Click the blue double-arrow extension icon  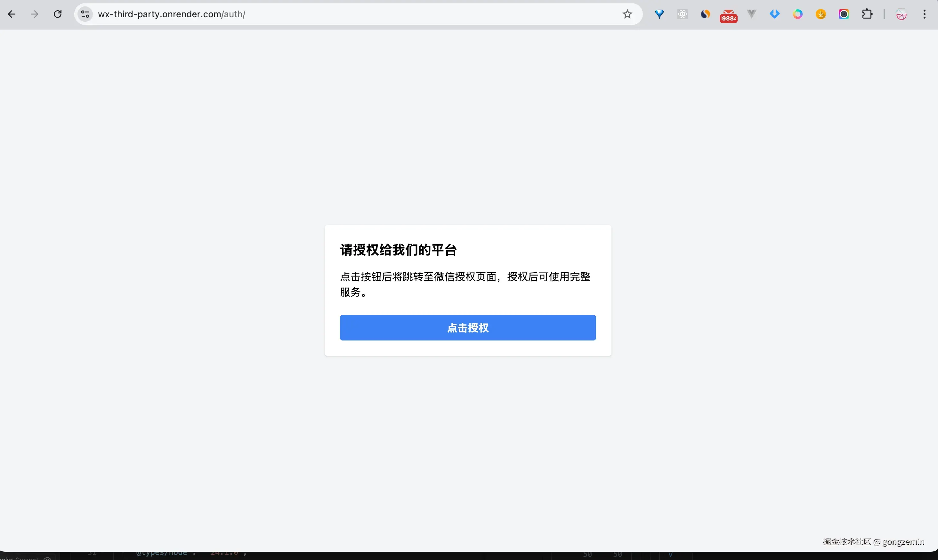coord(774,14)
